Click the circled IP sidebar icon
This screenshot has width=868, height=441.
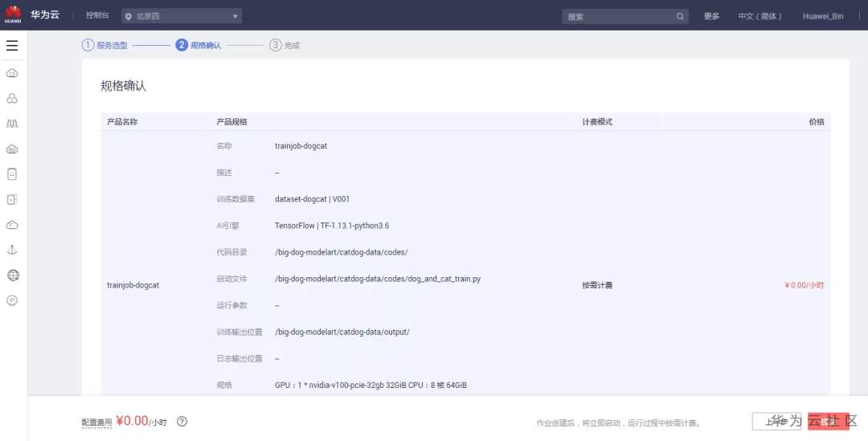12,300
